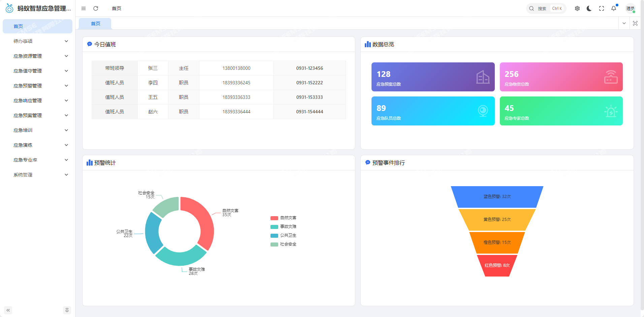Viewport: 644px width, 317px height.
Task: Toggle dark mode with moon icon
Action: [589, 8]
